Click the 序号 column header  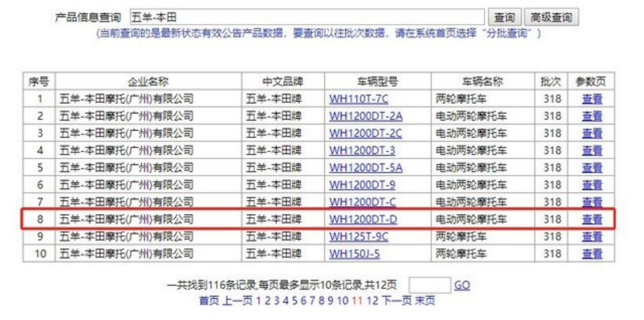point(39,82)
